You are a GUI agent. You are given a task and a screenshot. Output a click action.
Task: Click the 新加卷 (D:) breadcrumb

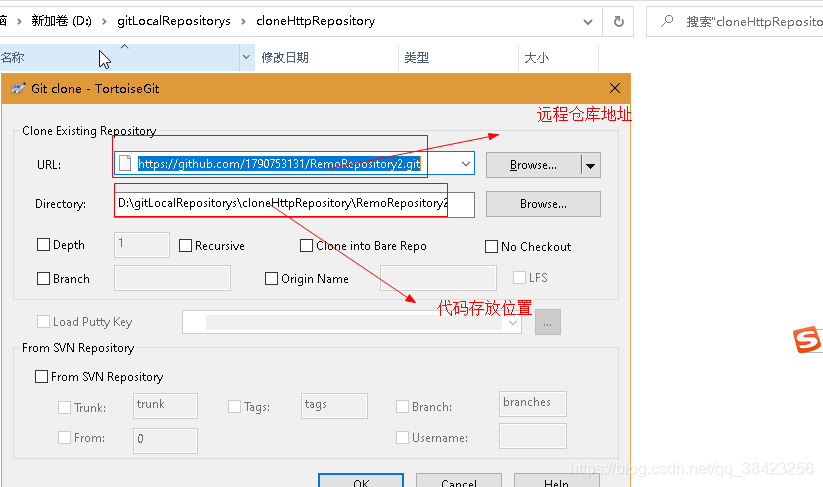tap(61, 21)
